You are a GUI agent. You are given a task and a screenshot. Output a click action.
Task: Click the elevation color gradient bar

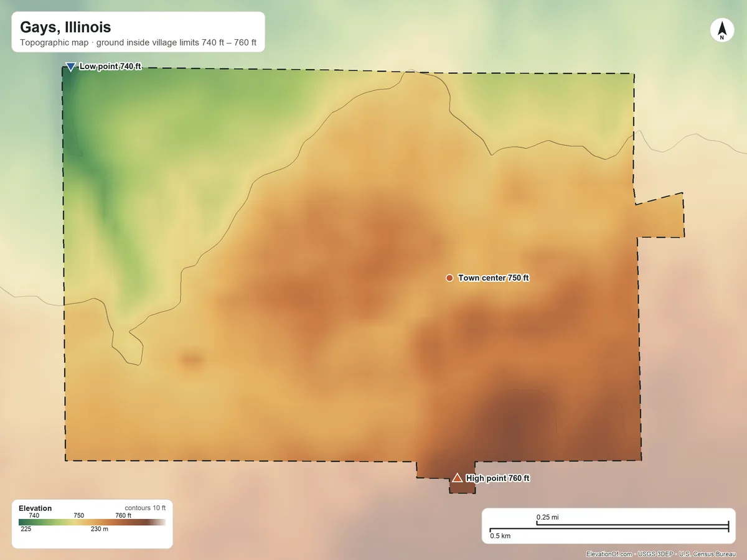[92, 523]
